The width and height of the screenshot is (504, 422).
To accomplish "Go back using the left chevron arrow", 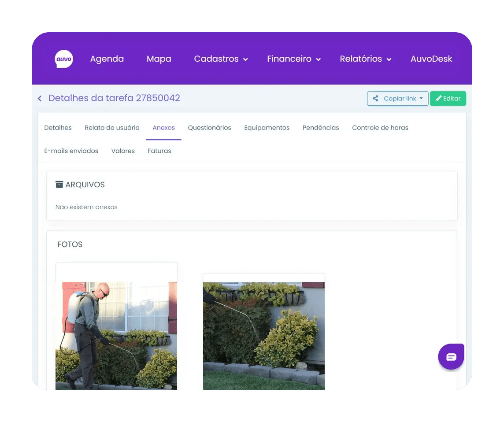I will pyautogui.click(x=40, y=98).
